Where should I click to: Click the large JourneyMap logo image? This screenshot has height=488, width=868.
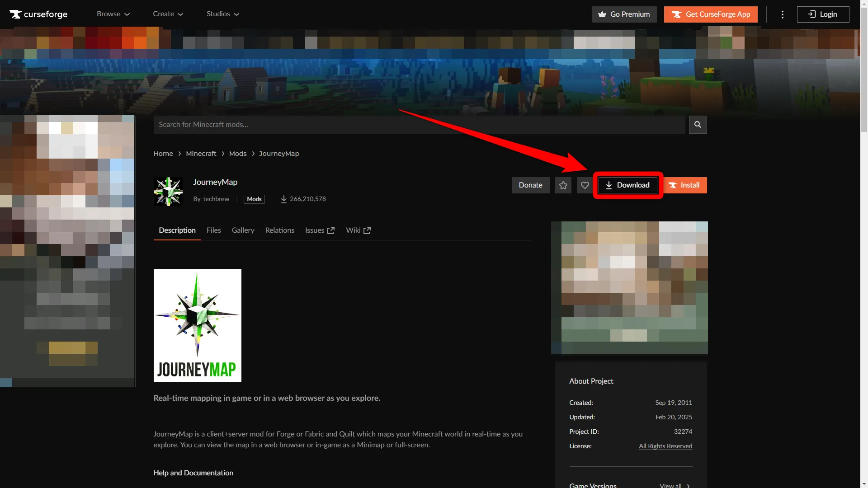pyautogui.click(x=198, y=325)
